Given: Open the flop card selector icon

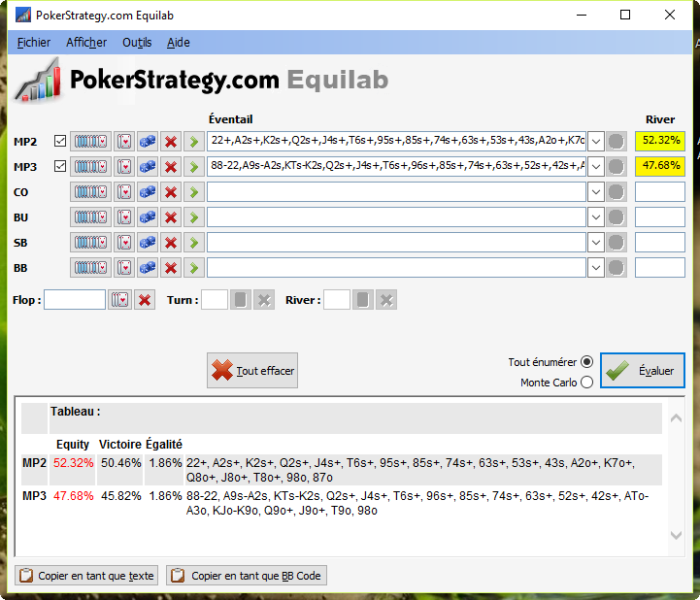Looking at the screenshot, I should coord(120,300).
